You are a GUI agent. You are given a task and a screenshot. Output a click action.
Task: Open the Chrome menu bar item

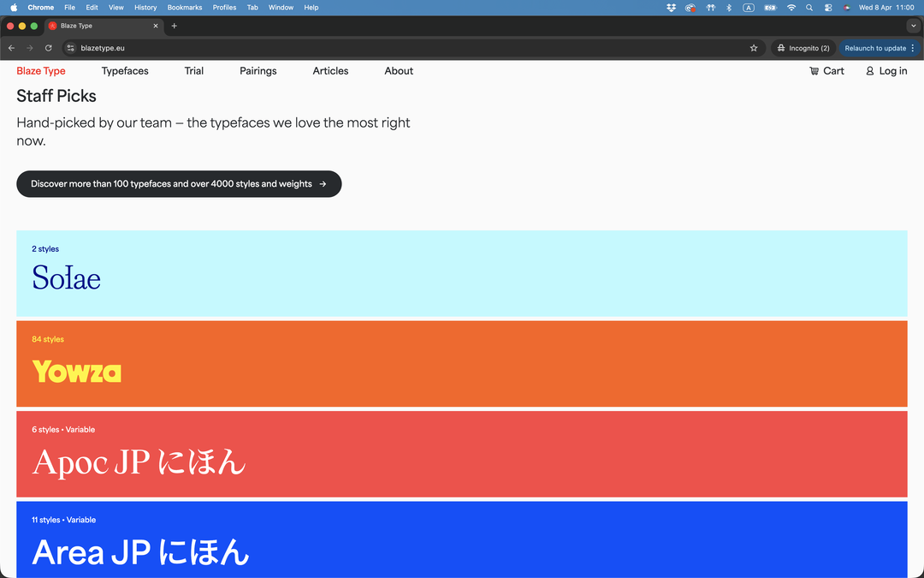click(x=41, y=8)
